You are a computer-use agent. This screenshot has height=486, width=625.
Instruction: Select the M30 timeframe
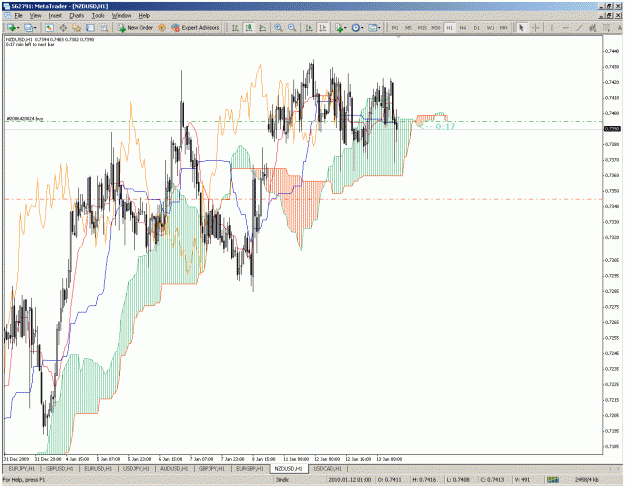(436, 28)
